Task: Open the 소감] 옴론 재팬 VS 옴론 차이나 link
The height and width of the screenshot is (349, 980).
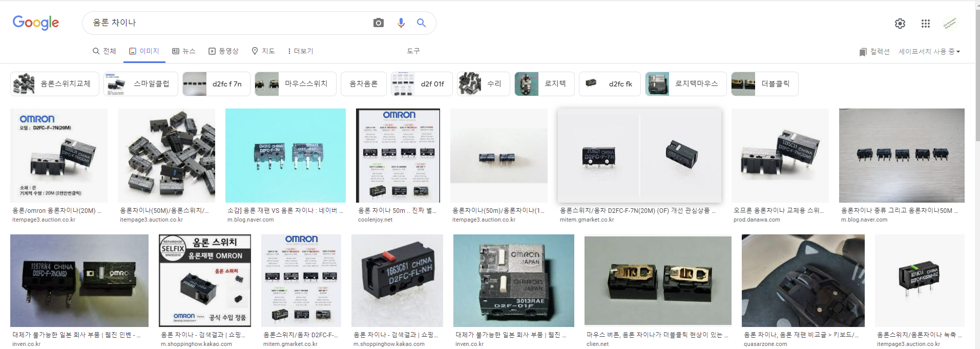Action: pos(285,211)
